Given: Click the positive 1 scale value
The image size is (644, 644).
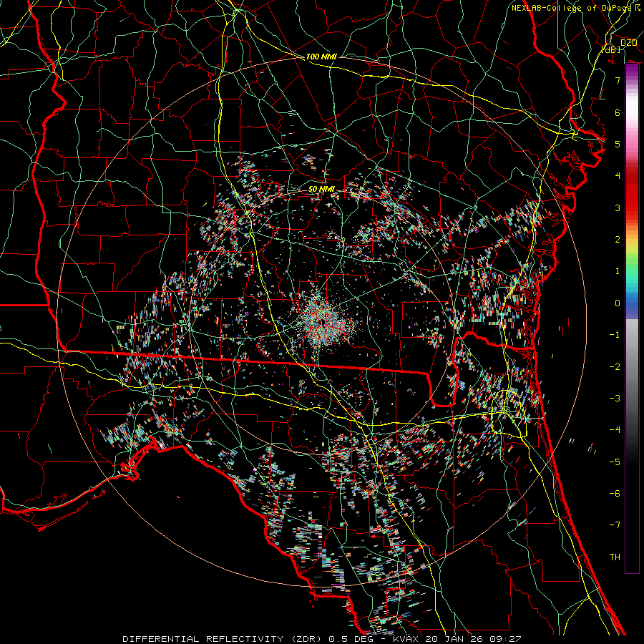Looking at the screenshot, I should [x=618, y=271].
